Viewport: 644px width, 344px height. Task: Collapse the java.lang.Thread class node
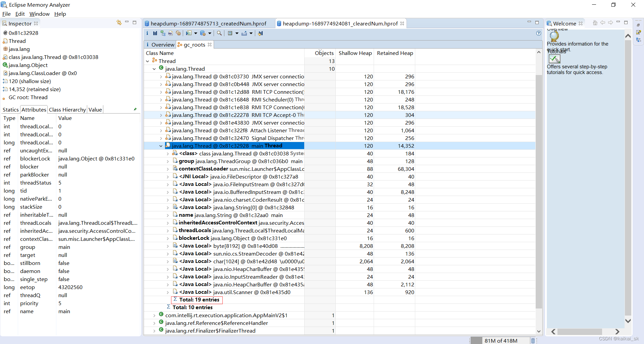tap(154, 69)
